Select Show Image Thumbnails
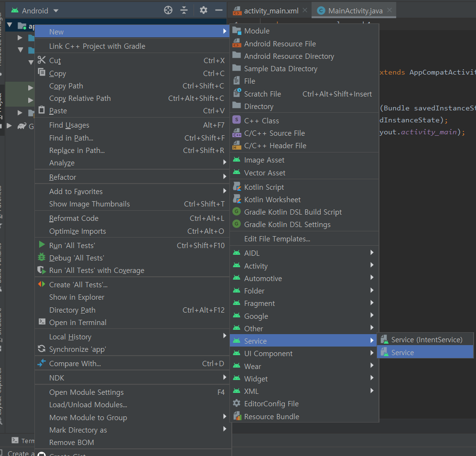Image resolution: width=476 pixels, height=456 pixels. pyautogui.click(x=132, y=204)
